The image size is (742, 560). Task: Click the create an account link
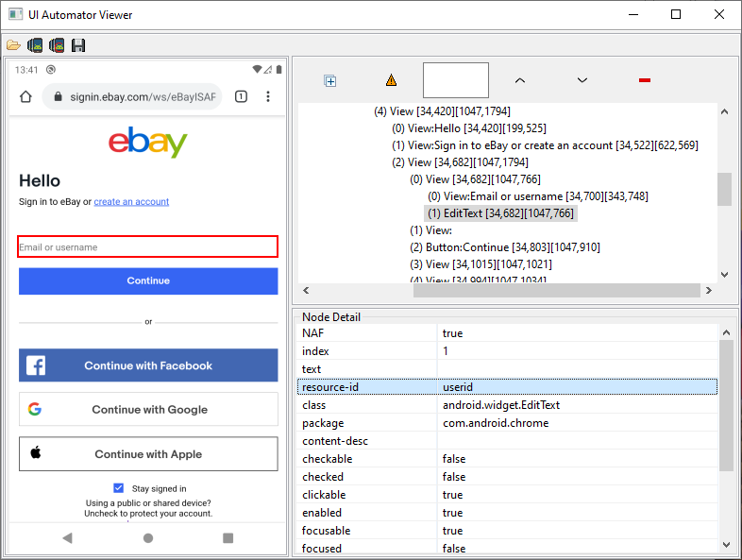point(131,202)
